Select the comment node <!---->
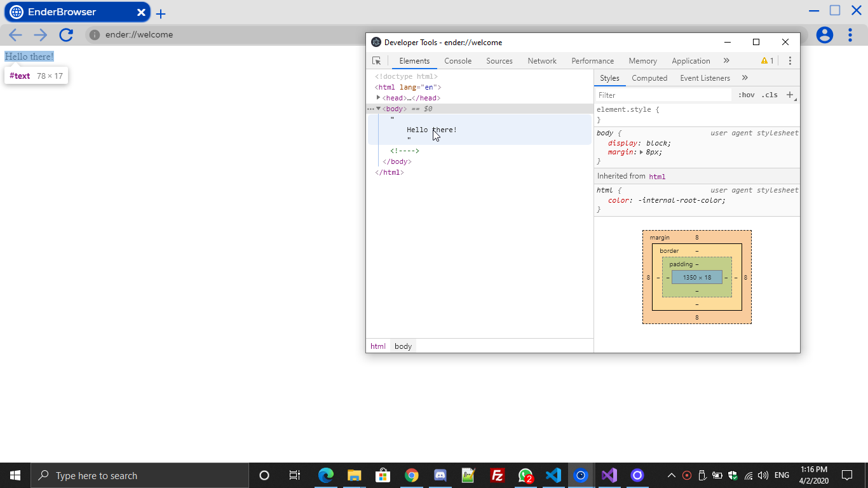 pos(405,151)
